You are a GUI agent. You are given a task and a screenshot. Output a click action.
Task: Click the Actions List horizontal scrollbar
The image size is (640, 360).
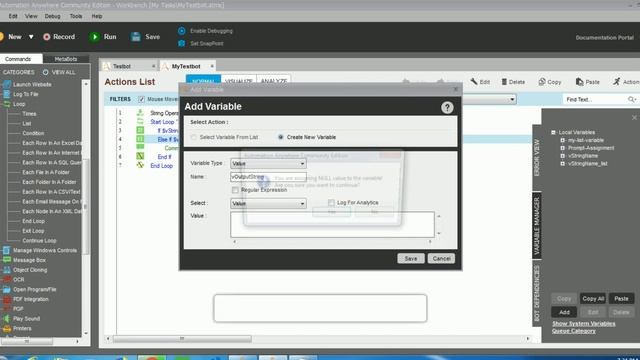pos(182,339)
